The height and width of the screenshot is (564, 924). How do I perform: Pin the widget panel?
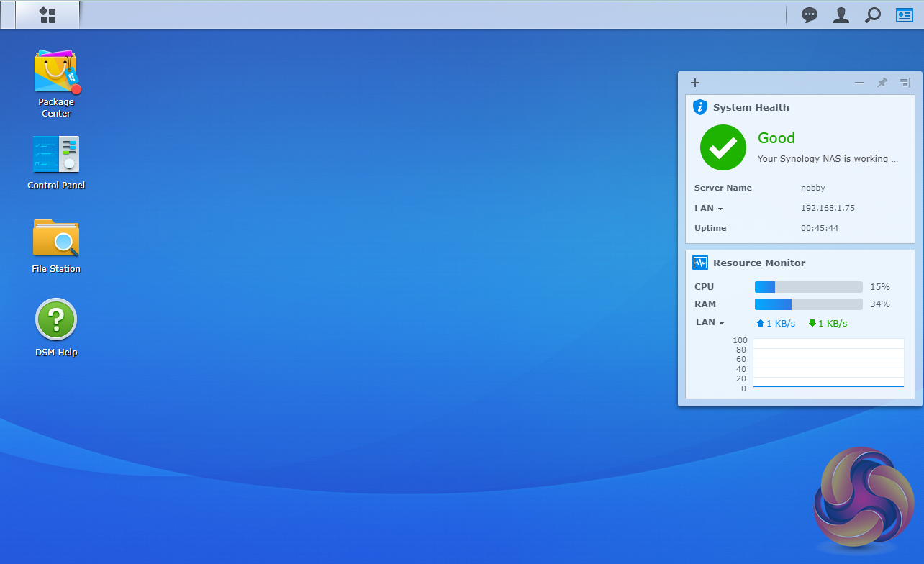coord(882,83)
